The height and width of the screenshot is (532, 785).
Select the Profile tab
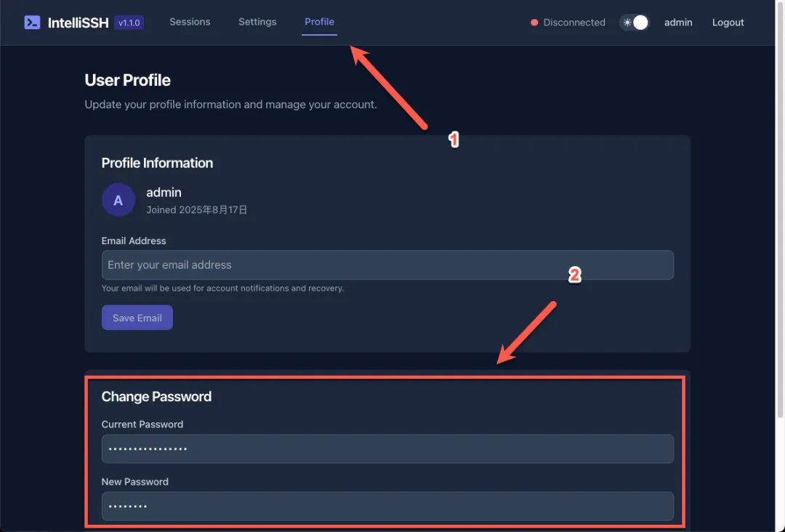[x=319, y=22]
